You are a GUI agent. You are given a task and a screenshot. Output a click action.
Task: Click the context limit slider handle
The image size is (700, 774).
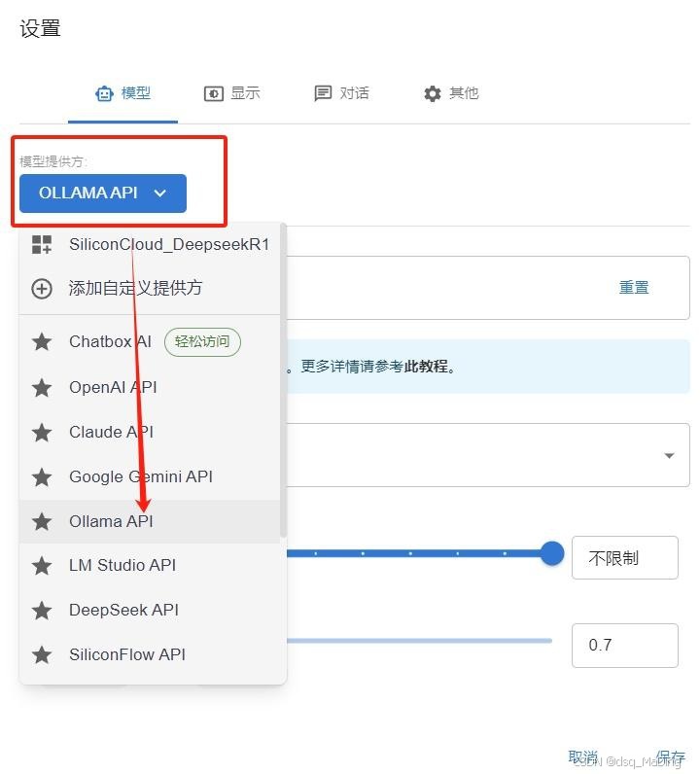pos(552,553)
